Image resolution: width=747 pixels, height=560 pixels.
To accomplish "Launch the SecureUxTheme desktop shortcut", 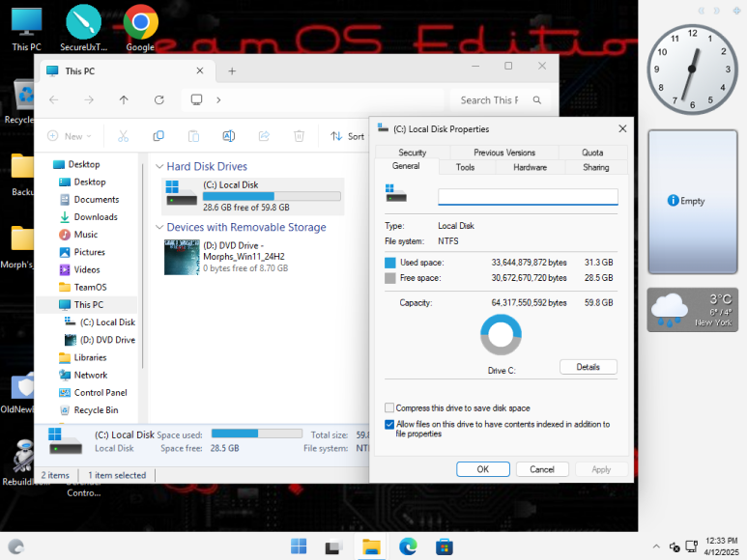I will tap(83, 28).
